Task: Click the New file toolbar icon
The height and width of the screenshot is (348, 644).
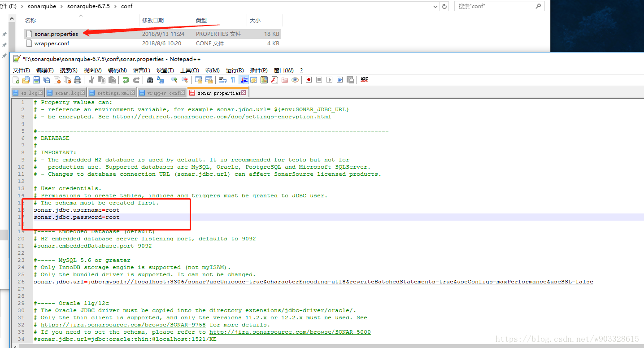Action: (x=16, y=80)
